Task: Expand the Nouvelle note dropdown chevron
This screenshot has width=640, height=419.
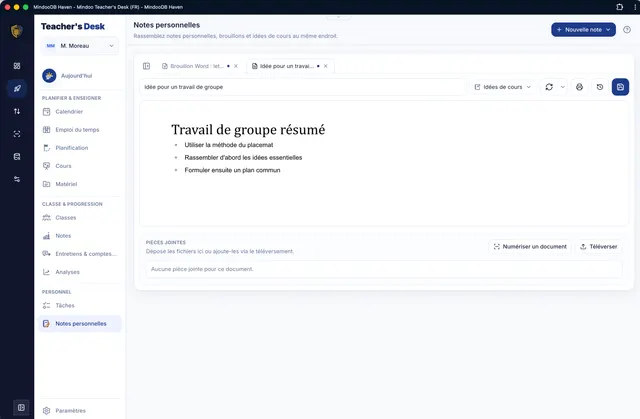Action: pyautogui.click(x=608, y=30)
